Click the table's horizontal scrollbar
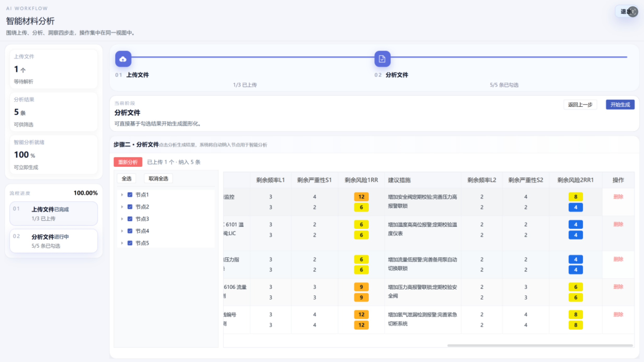Screen dimensions: 644x362 coord(540,345)
